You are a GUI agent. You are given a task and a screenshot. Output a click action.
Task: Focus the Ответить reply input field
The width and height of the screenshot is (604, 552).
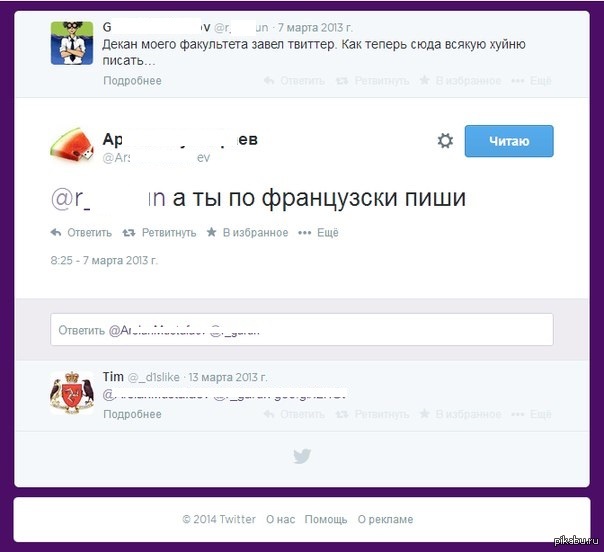tap(302, 330)
